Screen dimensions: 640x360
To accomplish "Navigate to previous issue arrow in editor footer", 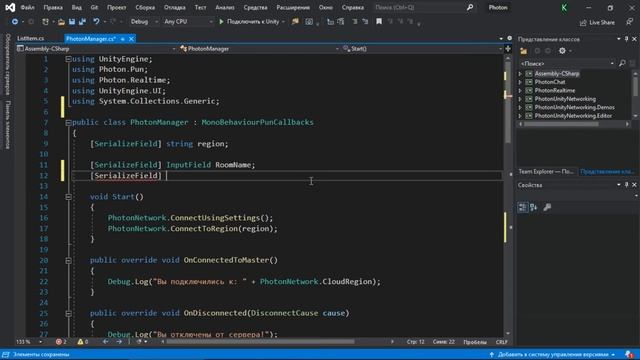I will (106, 342).
